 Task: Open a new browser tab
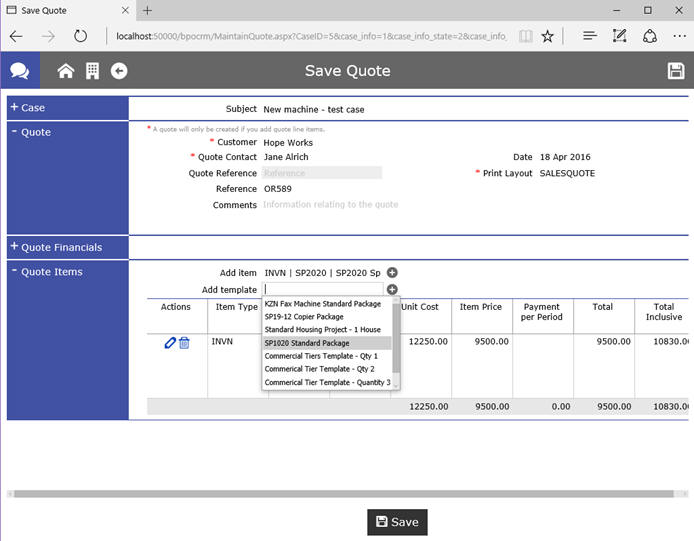pyautogui.click(x=147, y=10)
